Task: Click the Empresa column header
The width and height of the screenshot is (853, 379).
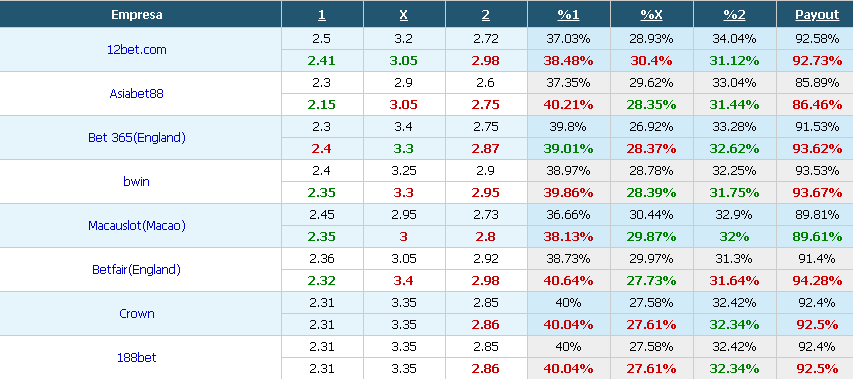Action: coord(137,15)
